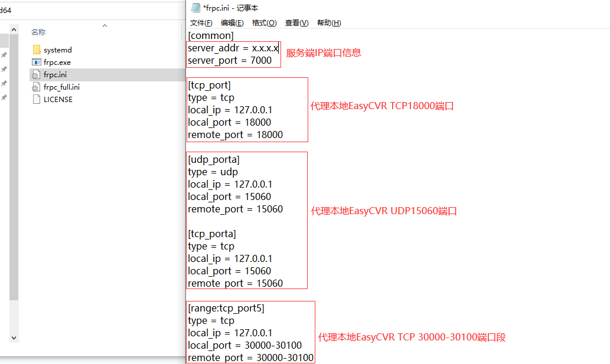The image size is (610, 364).
Task: Click the 名称 column header
Action: [38, 32]
